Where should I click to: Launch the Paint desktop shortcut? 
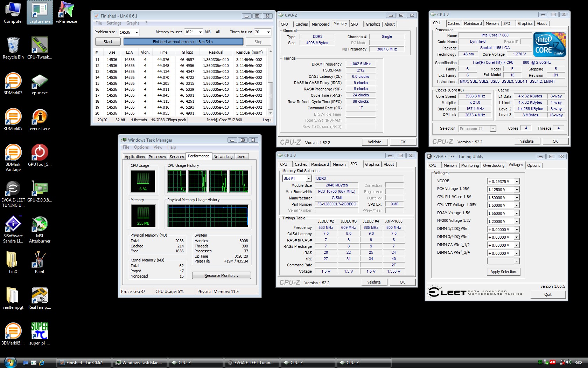coord(40,263)
